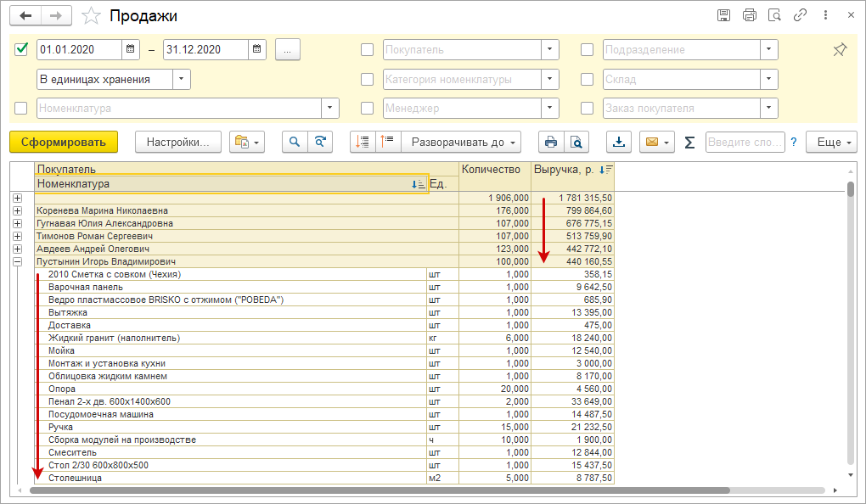Image resolution: width=866 pixels, height=504 pixels.
Task: Click the save icon in the title bar
Action: coord(723,15)
